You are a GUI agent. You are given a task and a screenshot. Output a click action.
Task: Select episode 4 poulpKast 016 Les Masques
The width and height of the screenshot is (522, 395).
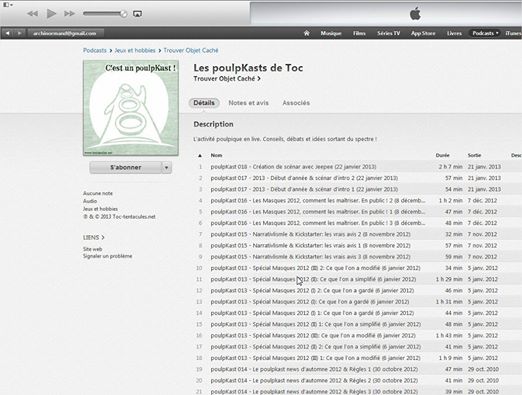pos(357,201)
